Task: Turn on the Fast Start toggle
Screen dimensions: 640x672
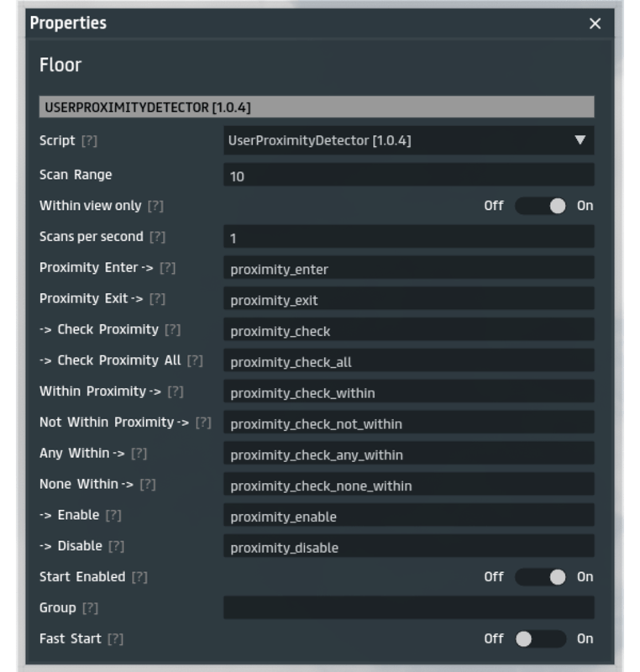Action: tap(540, 639)
